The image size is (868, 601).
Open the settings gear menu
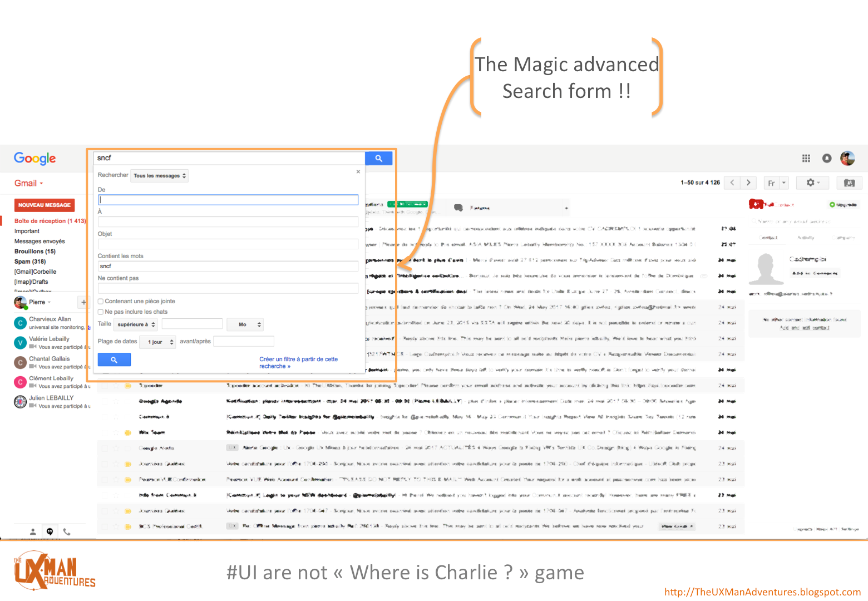tap(813, 183)
